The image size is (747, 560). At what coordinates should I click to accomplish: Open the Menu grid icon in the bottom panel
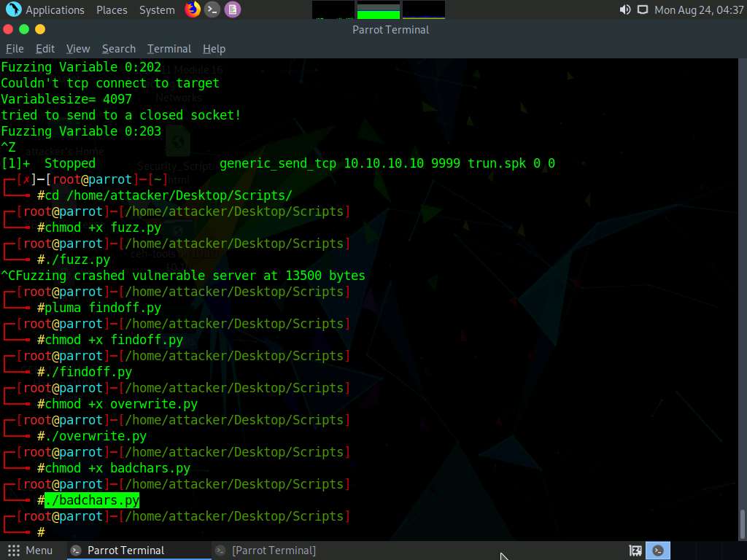tap(14, 551)
